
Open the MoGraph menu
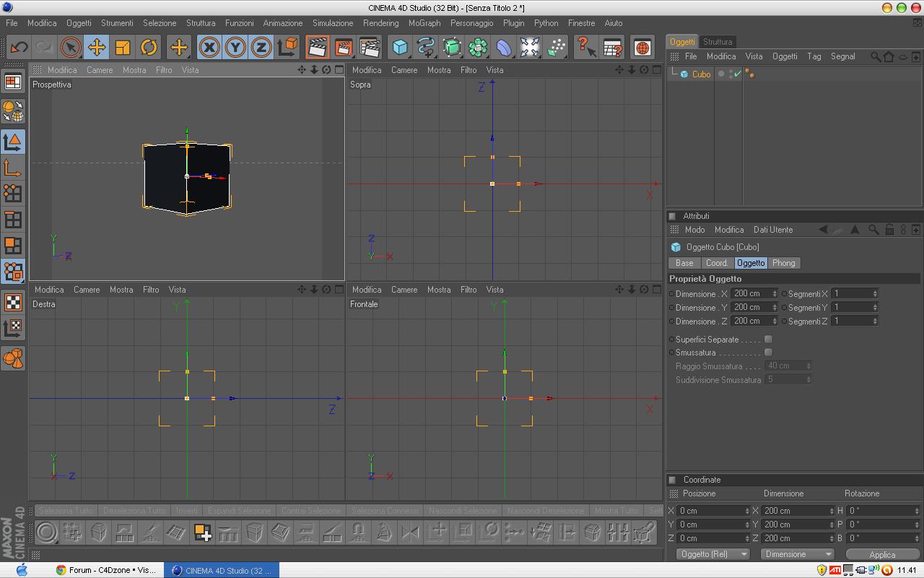click(424, 23)
